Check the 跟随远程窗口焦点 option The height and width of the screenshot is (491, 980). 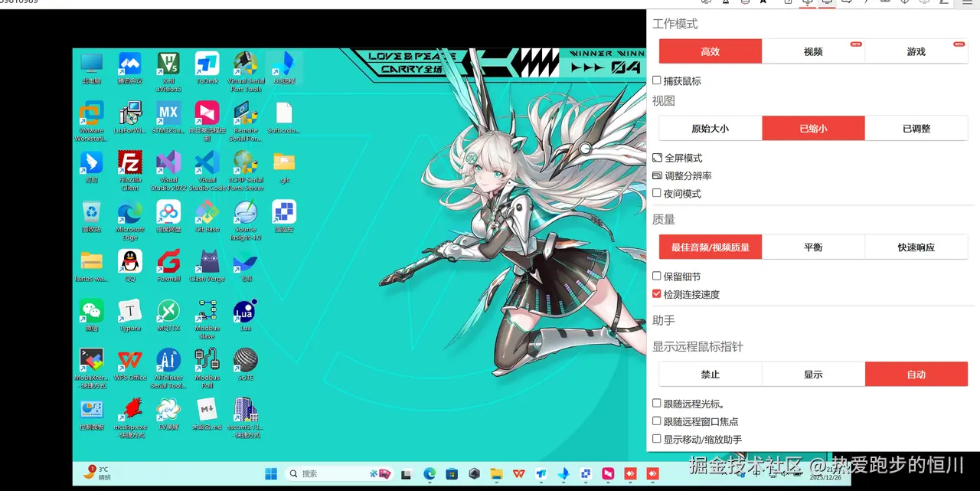[657, 421]
